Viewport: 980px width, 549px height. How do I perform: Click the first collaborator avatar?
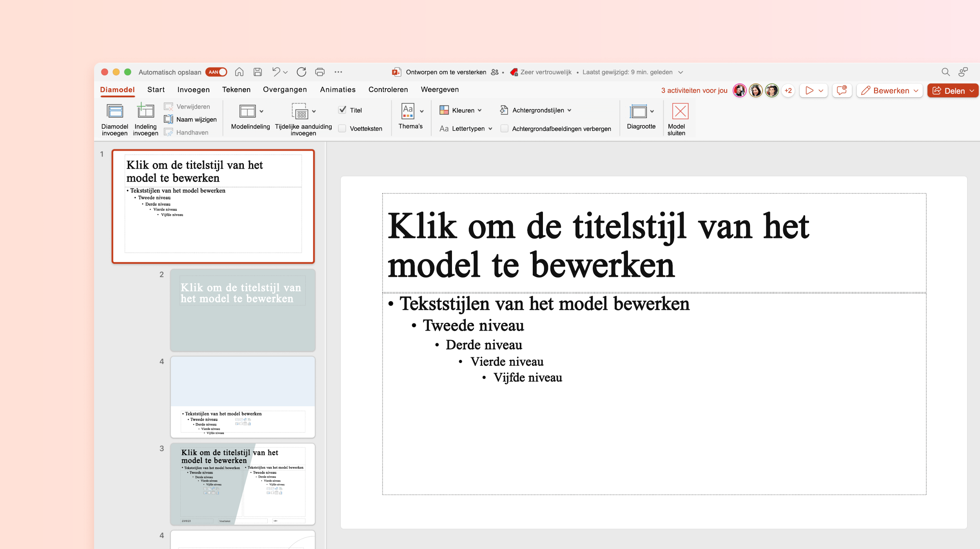tap(739, 91)
